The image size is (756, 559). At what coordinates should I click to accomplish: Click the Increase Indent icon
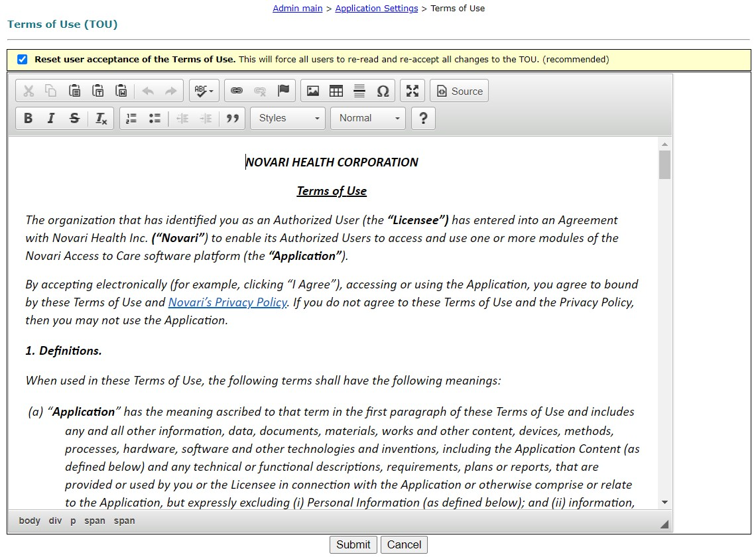(x=206, y=118)
